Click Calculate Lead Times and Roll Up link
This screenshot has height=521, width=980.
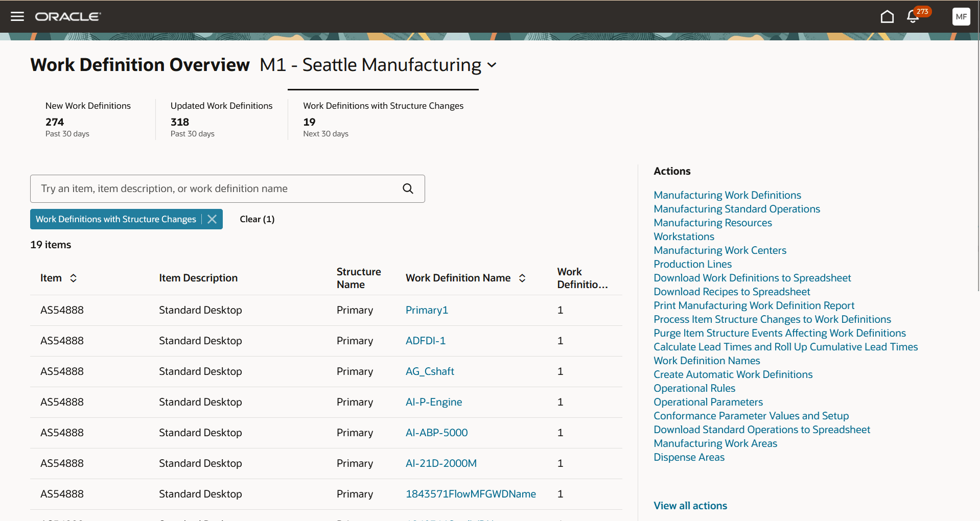point(785,347)
